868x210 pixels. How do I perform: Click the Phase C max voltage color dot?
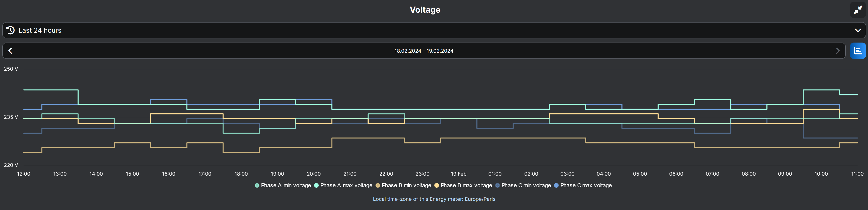click(556, 185)
